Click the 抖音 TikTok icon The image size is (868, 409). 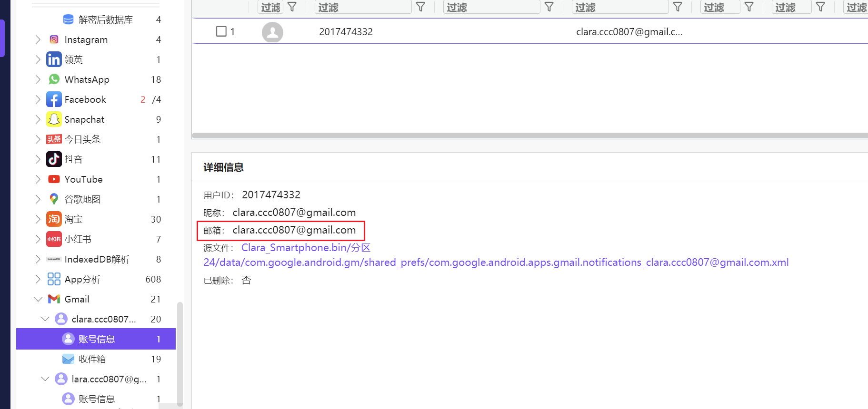[x=54, y=159]
